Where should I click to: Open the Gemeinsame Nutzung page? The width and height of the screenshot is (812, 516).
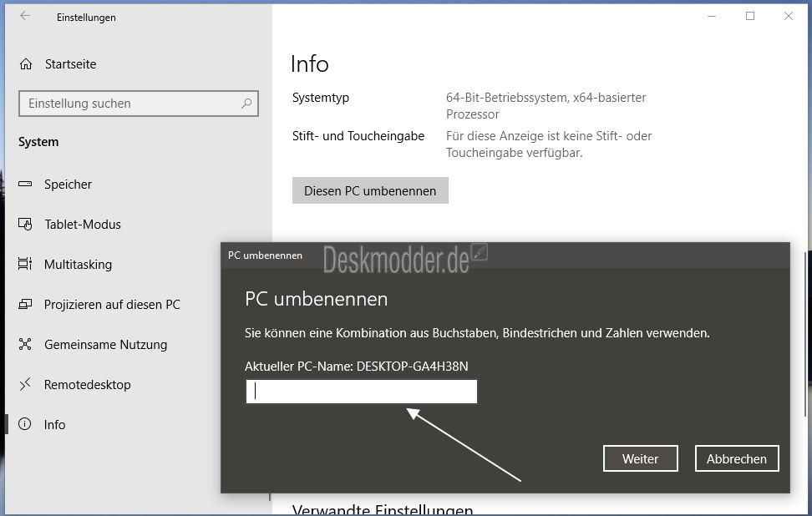[x=105, y=345]
